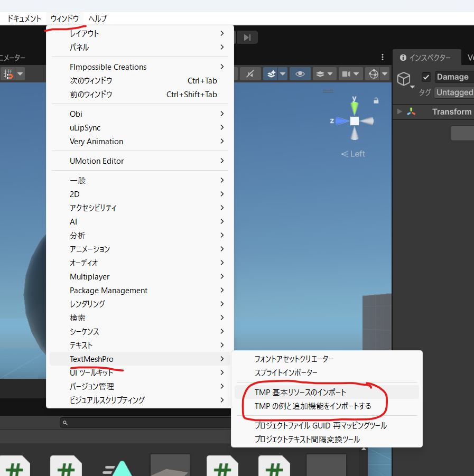Click the Step frame playback button

pyautogui.click(x=247, y=37)
